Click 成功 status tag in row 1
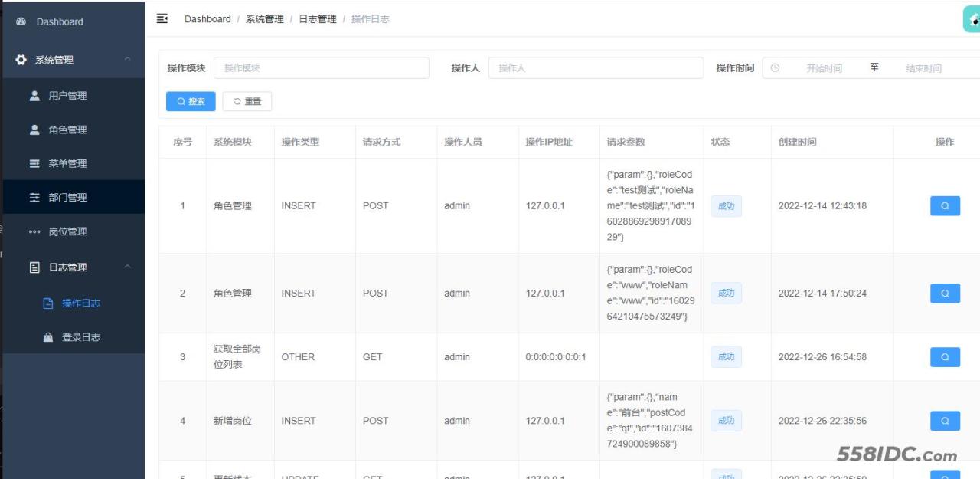This screenshot has width=980, height=479. 726,205
